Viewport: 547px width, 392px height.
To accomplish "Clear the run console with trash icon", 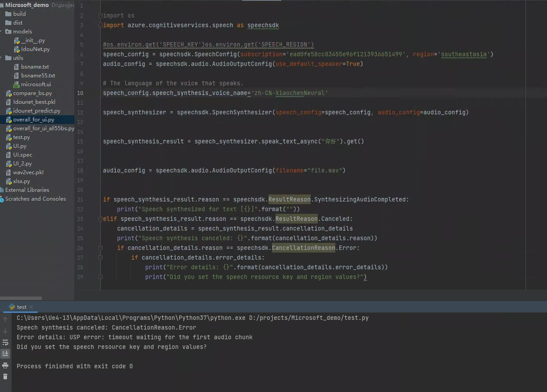I will 5,377.
